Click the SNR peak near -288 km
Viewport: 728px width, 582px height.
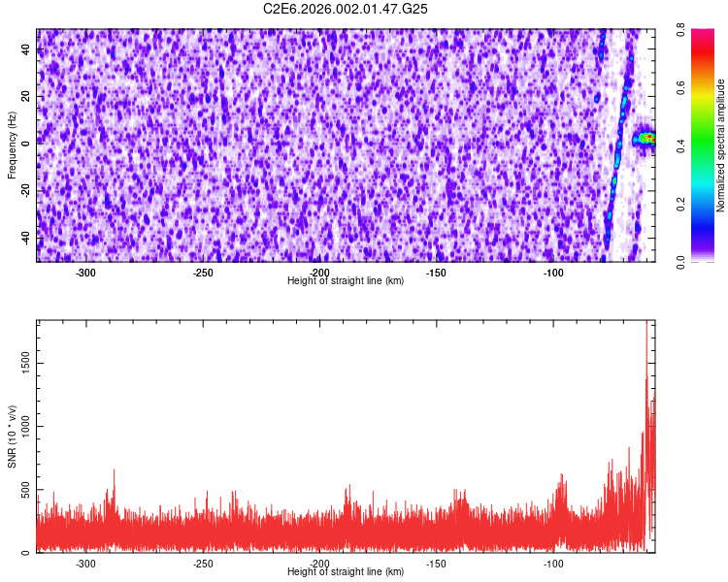point(114,475)
